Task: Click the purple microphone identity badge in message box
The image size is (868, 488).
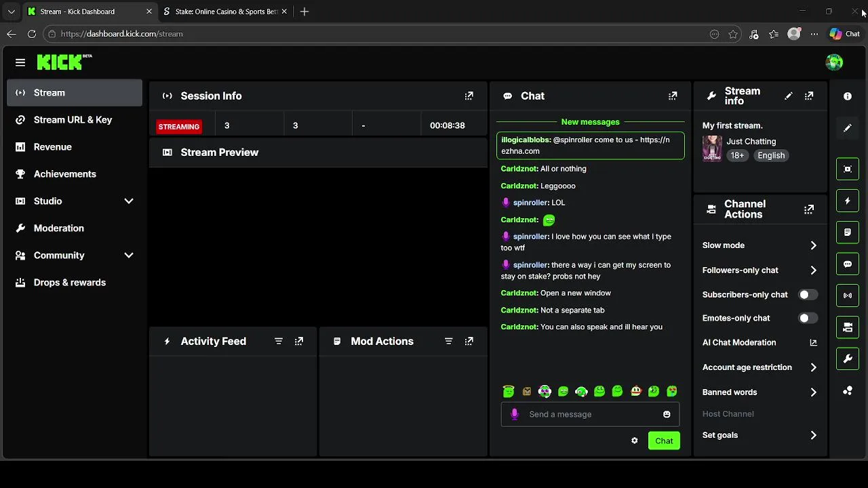Action: point(514,414)
